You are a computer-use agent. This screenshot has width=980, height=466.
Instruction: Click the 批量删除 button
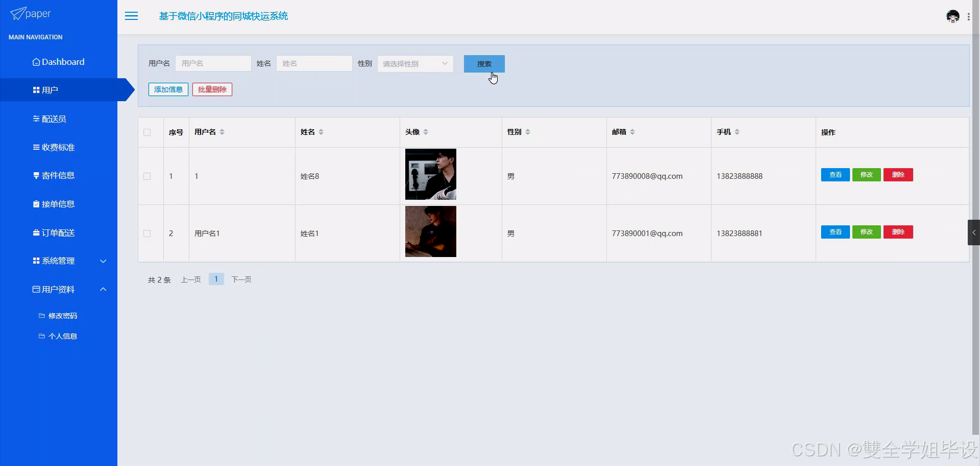[212, 89]
